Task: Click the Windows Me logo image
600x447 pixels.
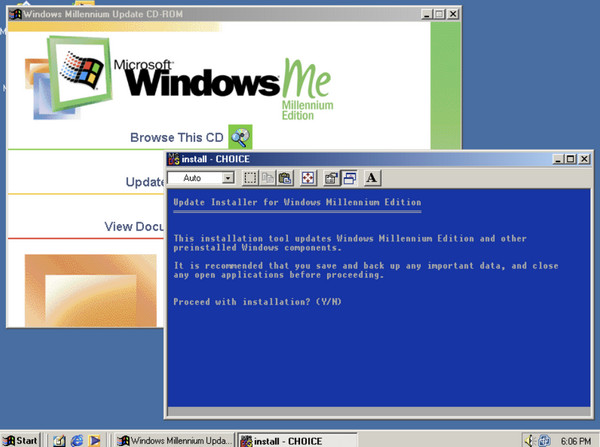Action: click(x=180, y=78)
